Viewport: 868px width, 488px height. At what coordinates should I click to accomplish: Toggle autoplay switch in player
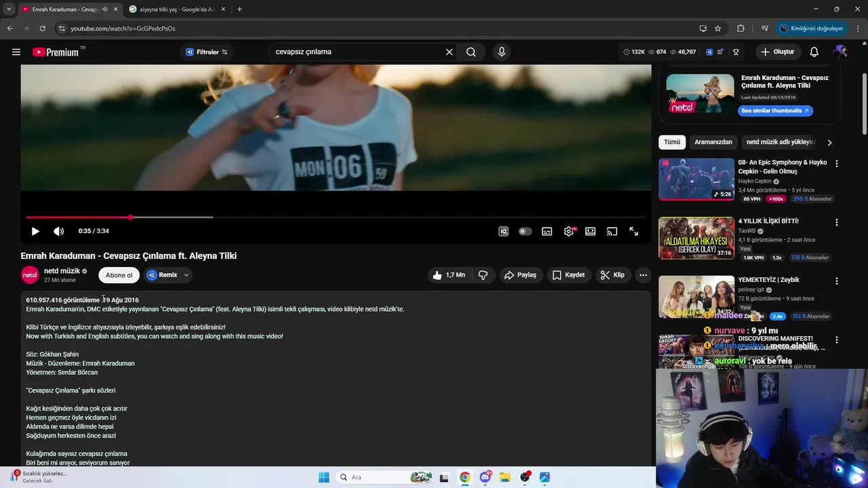click(525, 231)
